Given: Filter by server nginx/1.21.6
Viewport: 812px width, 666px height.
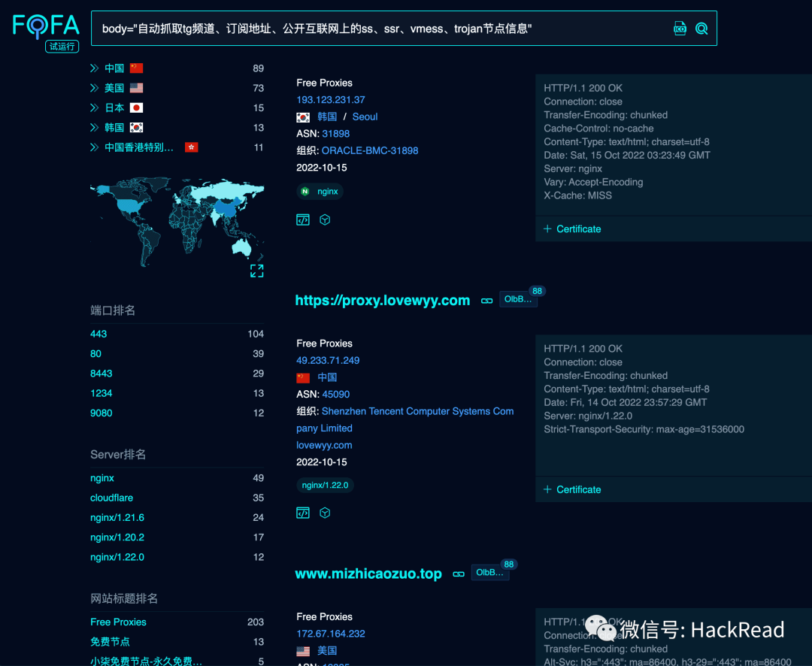Looking at the screenshot, I should pyautogui.click(x=117, y=517).
